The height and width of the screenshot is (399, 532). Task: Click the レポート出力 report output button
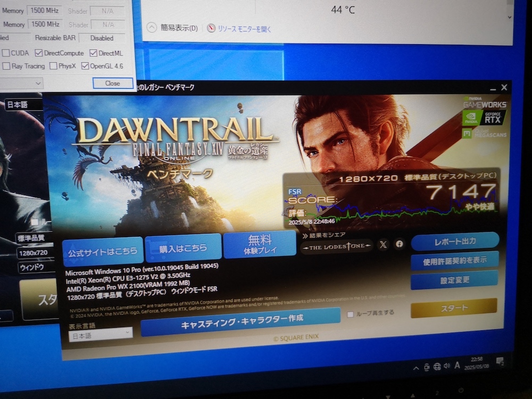(455, 241)
